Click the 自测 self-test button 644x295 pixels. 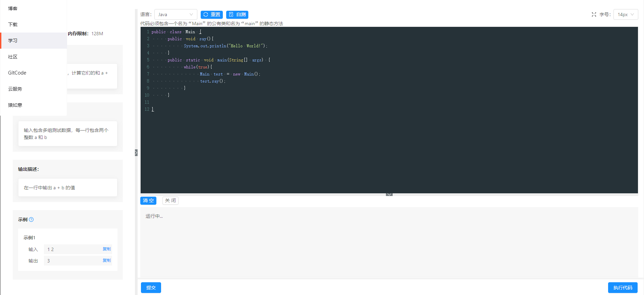click(237, 14)
